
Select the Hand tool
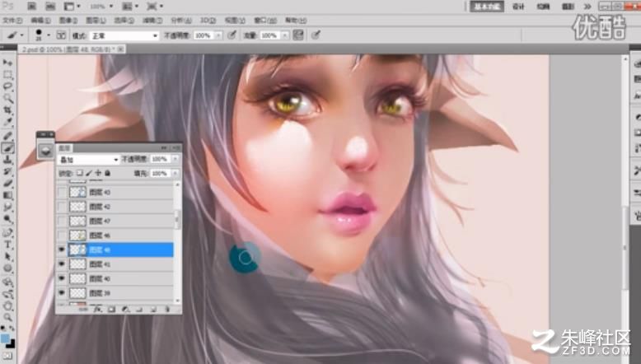7,306
